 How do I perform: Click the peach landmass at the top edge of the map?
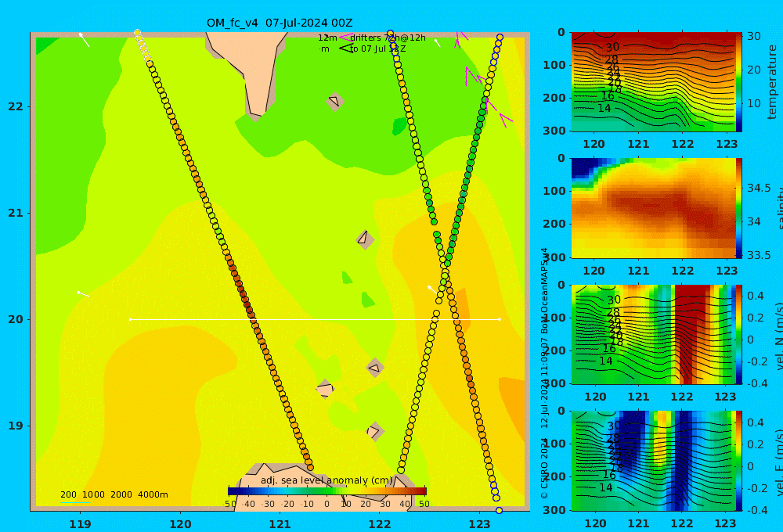tap(250, 70)
